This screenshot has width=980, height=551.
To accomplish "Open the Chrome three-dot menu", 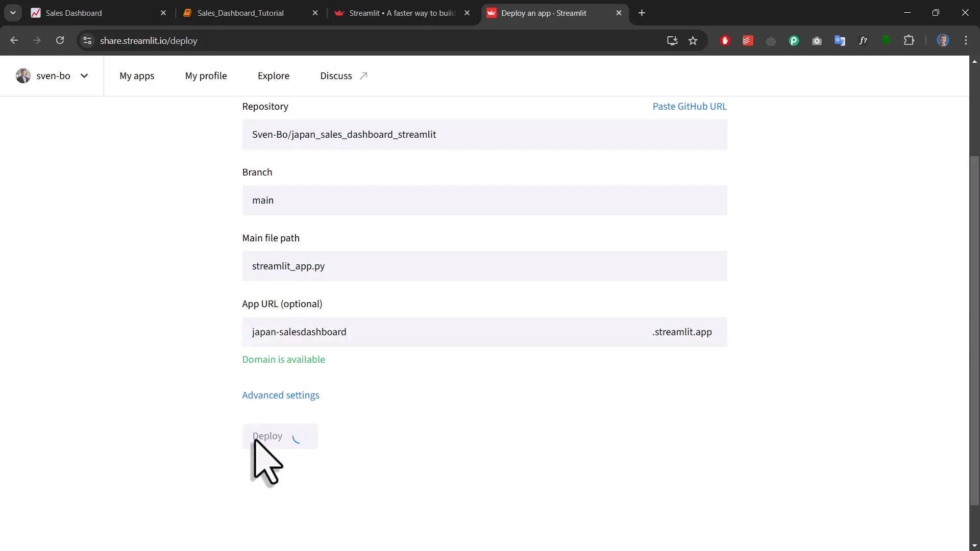I will tap(967, 41).
